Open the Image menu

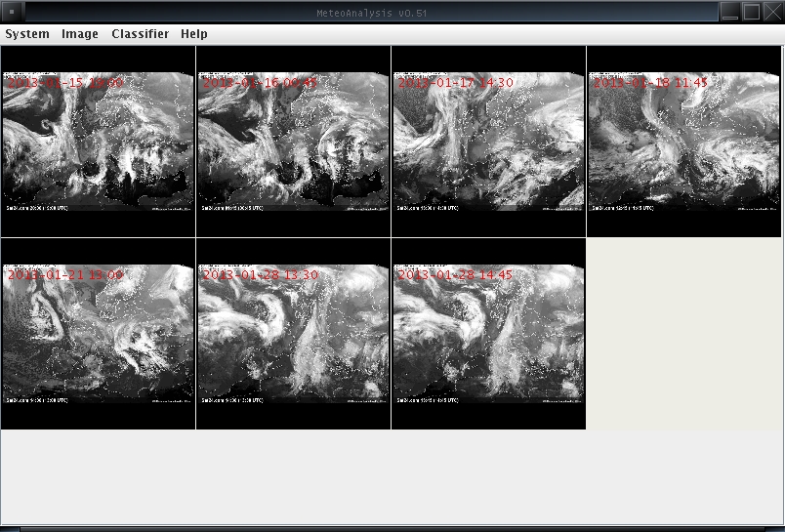[80, 34]
